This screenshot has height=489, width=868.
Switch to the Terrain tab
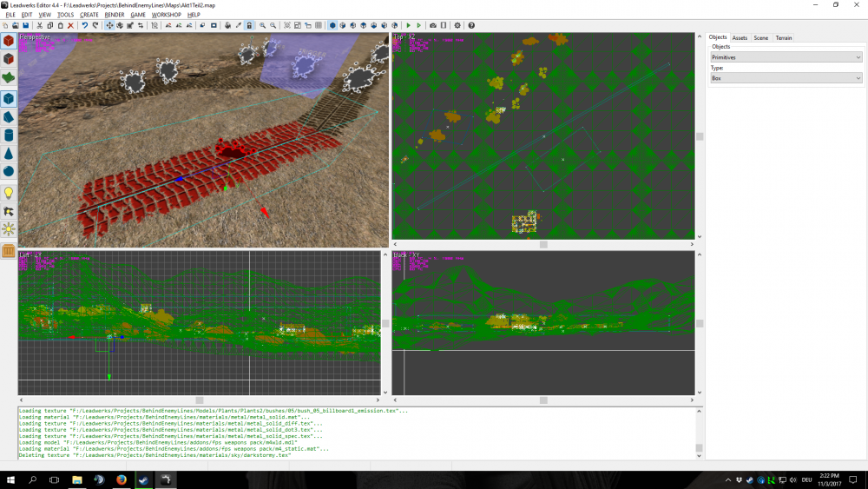(x=783, y=38)
